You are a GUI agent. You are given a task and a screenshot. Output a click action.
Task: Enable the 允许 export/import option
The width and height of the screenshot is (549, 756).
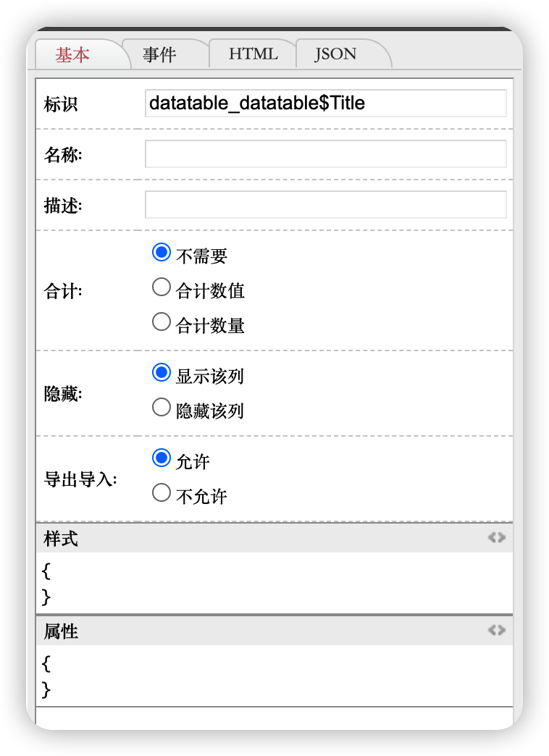(x=162, y=458)
